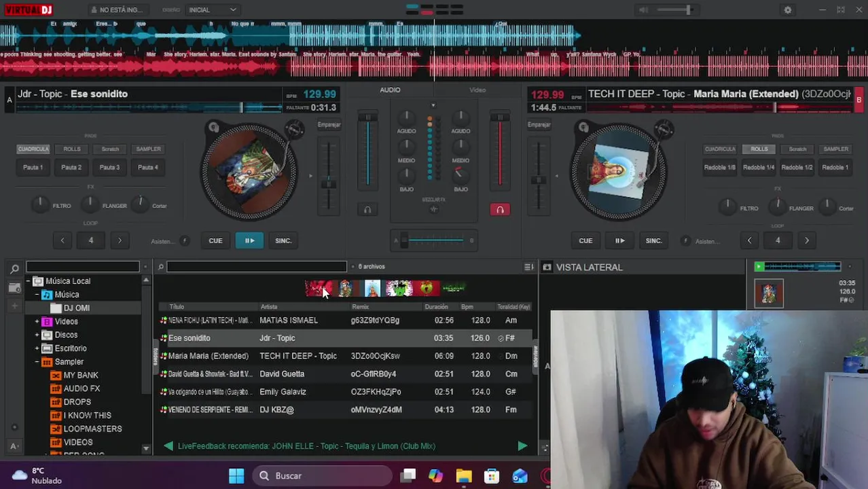Click SINC. on deck A
The image size is (868, 489).
pyautogui.click(x=283, y=240)
